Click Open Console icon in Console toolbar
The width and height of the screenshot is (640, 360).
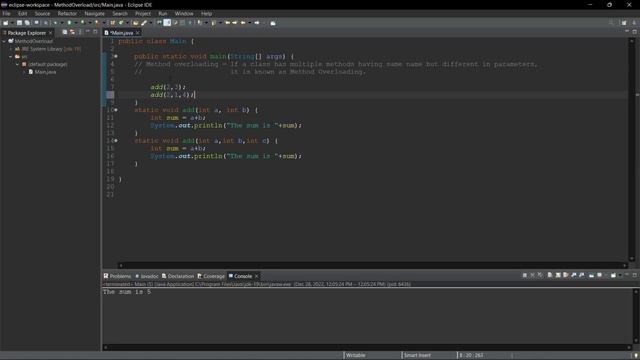tap(613, 276)
